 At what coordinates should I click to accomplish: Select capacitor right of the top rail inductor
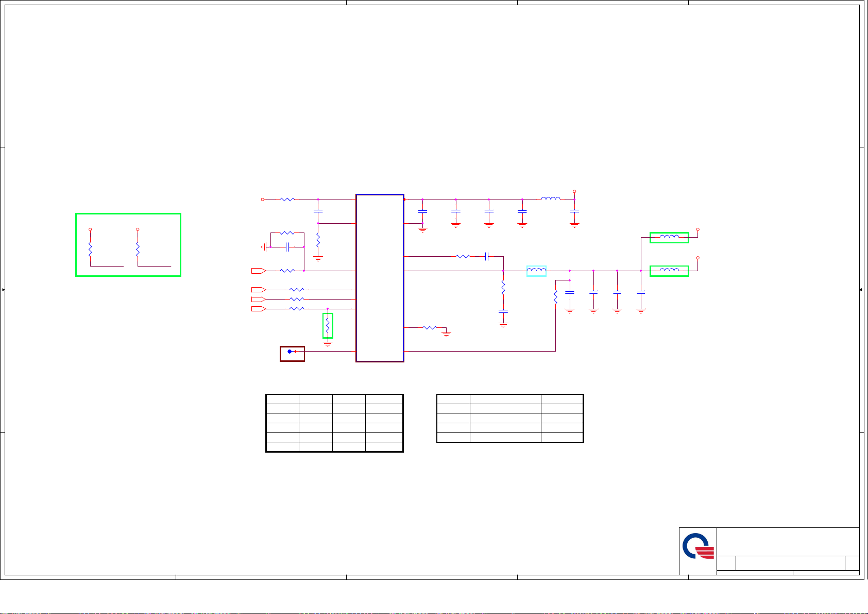[x=574, y=211]
